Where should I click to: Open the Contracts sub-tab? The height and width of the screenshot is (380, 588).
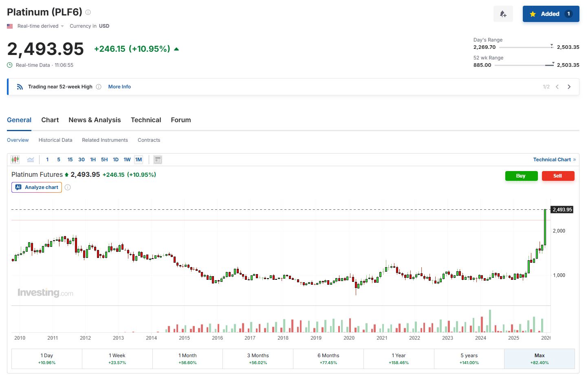coord(149,140)
